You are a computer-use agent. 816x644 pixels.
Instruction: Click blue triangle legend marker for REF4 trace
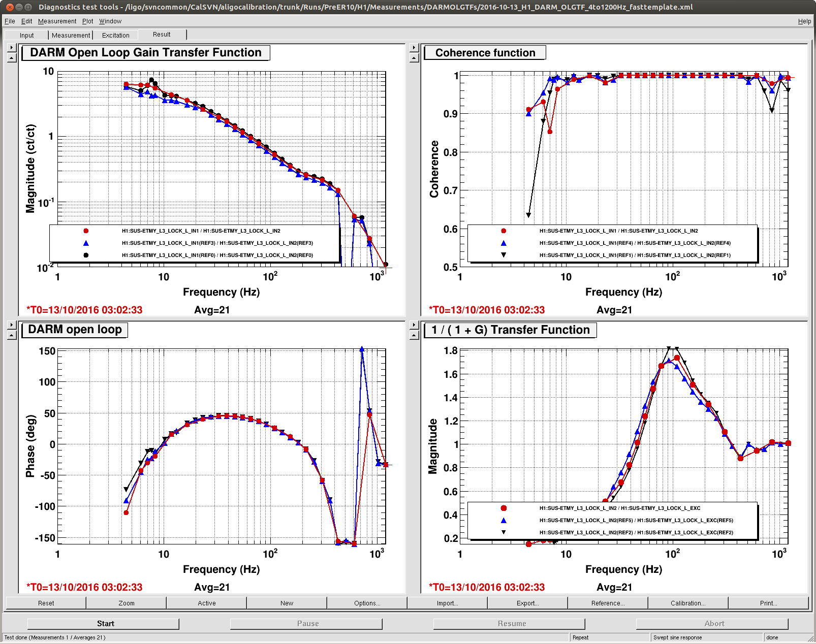click(x=504, y=243)
